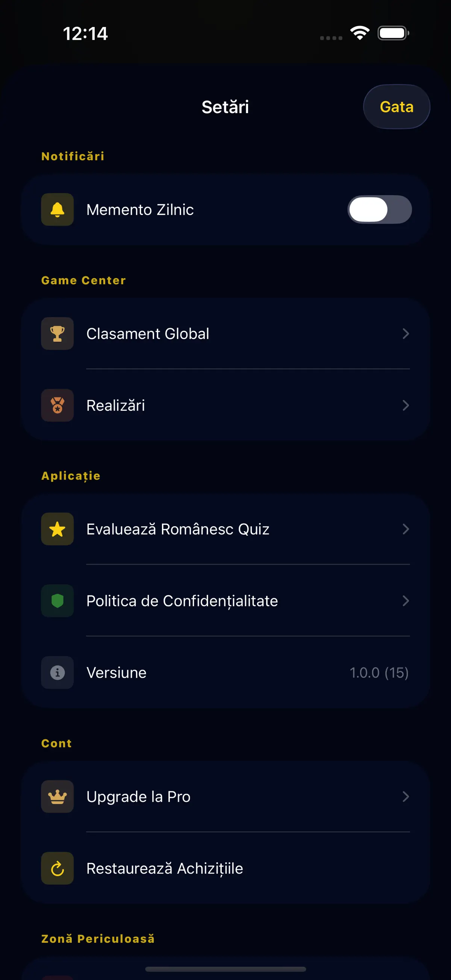
Task: Tap the info icon next to Versiune
Action: coord(58,672)
